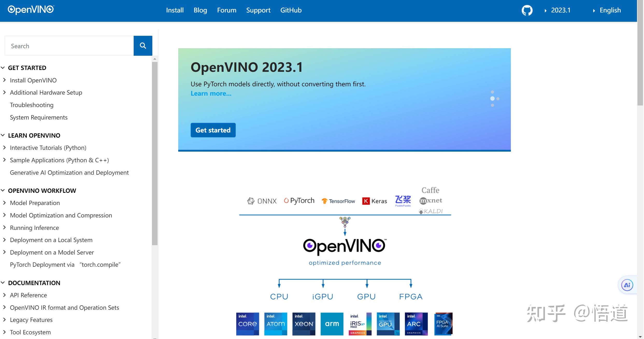Click the TensorFlow logo in the diagram

pos(338,201)
